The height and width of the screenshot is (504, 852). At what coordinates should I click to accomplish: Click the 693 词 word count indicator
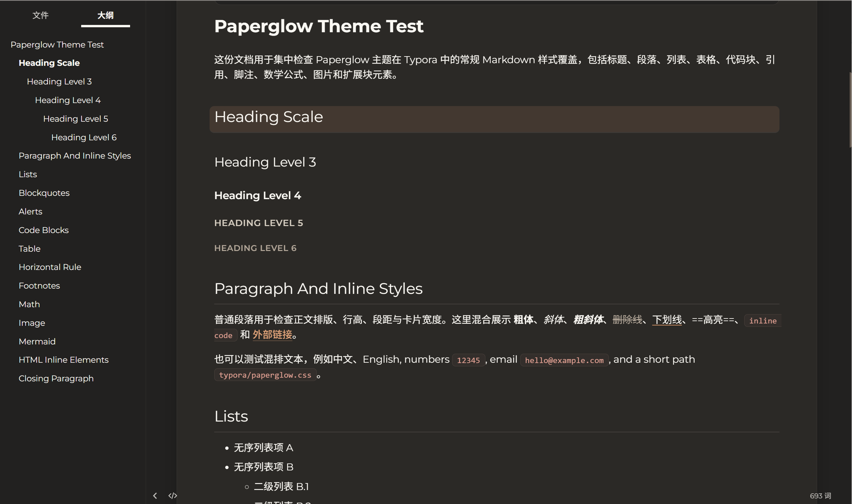[x=821, y=495]
